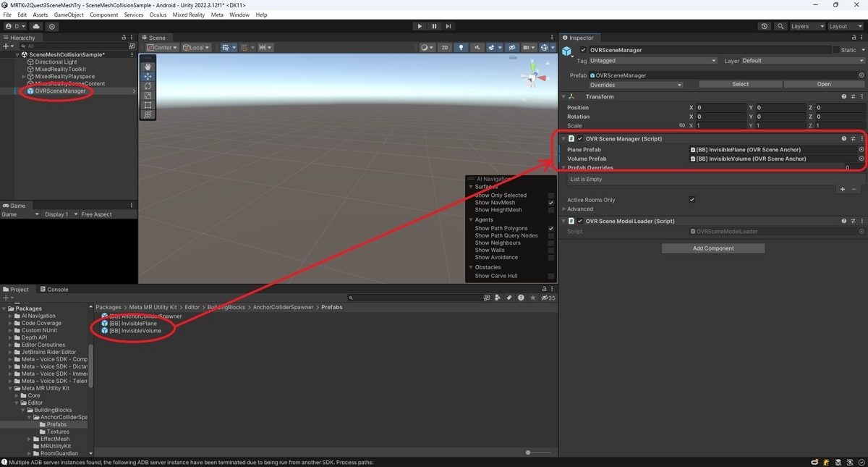Click the prefab Open button
The height and width of the screenshot is (467, 868).
point(824,85)
